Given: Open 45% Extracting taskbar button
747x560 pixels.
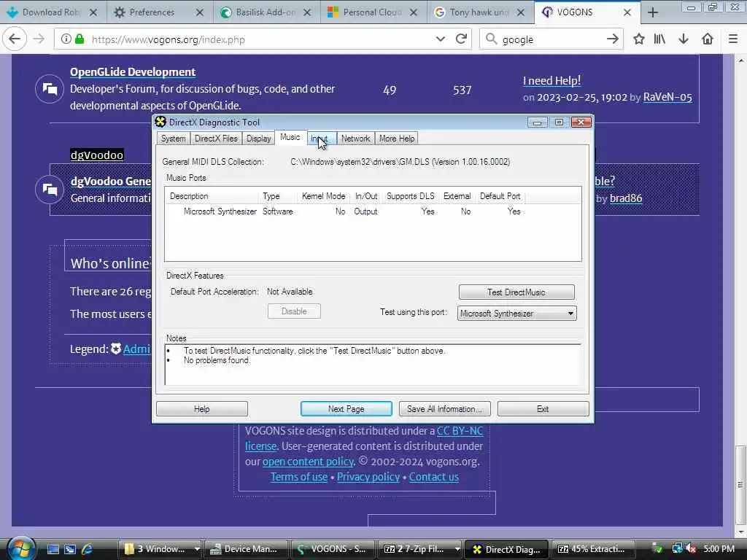Looking at the screenshot, I should point(592,549).
